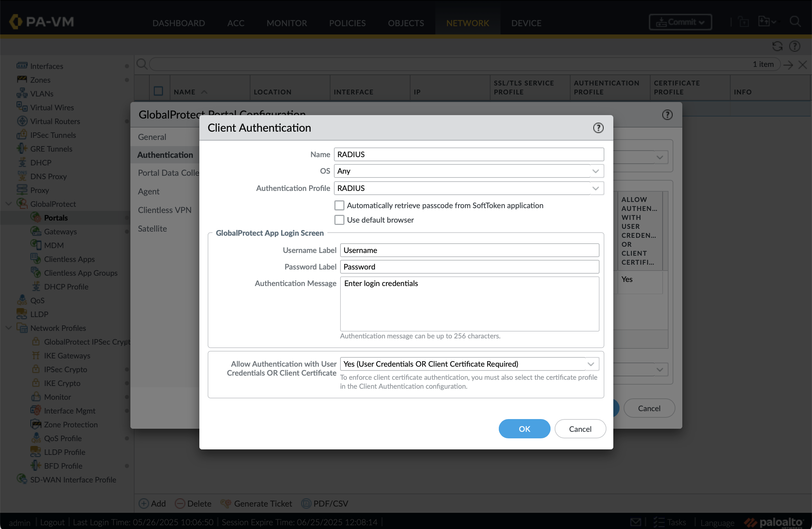This screenshot has width=812, height=529.
Task: Click the PDF/CSV export icon
Action: pos(306,503)
